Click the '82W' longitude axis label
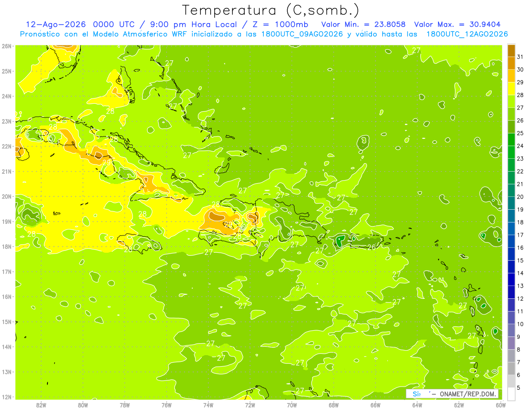The image size is (532, 411). (41, 405)
